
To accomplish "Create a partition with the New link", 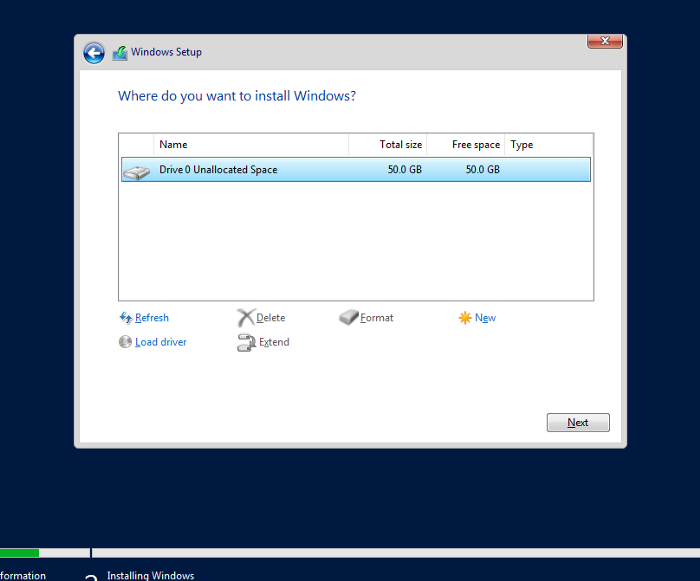I will (485, 318).
